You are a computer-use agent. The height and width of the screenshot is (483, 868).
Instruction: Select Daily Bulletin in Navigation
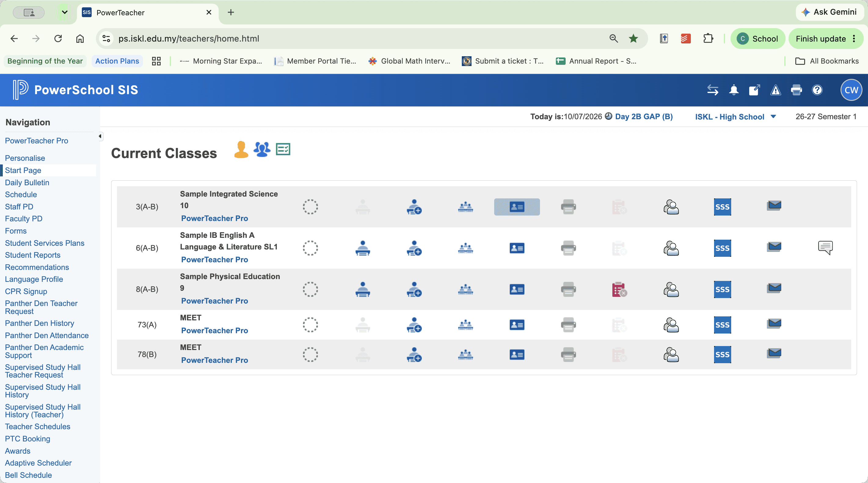pyautogui.click(x=27, y=183)
